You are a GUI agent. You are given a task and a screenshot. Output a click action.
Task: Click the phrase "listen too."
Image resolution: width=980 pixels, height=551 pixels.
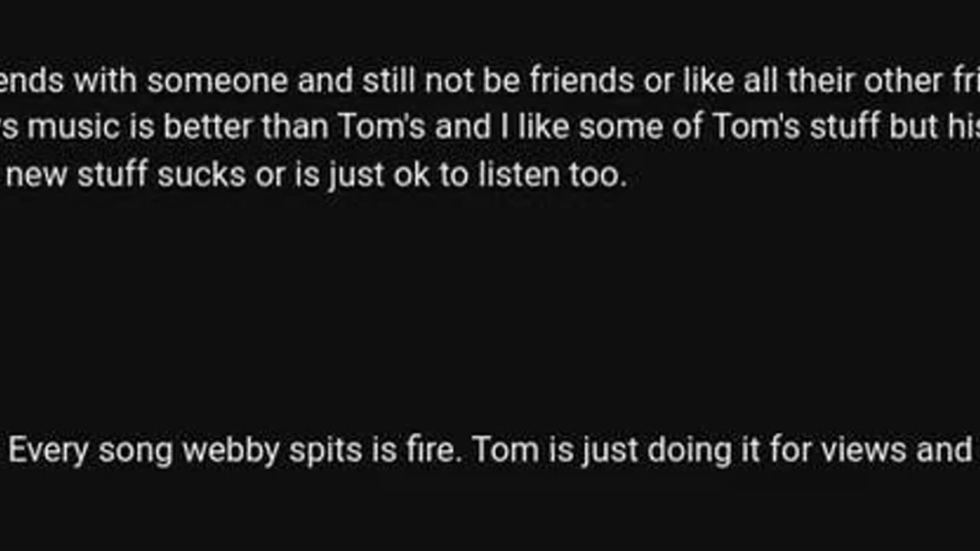(x=553, y=174)
